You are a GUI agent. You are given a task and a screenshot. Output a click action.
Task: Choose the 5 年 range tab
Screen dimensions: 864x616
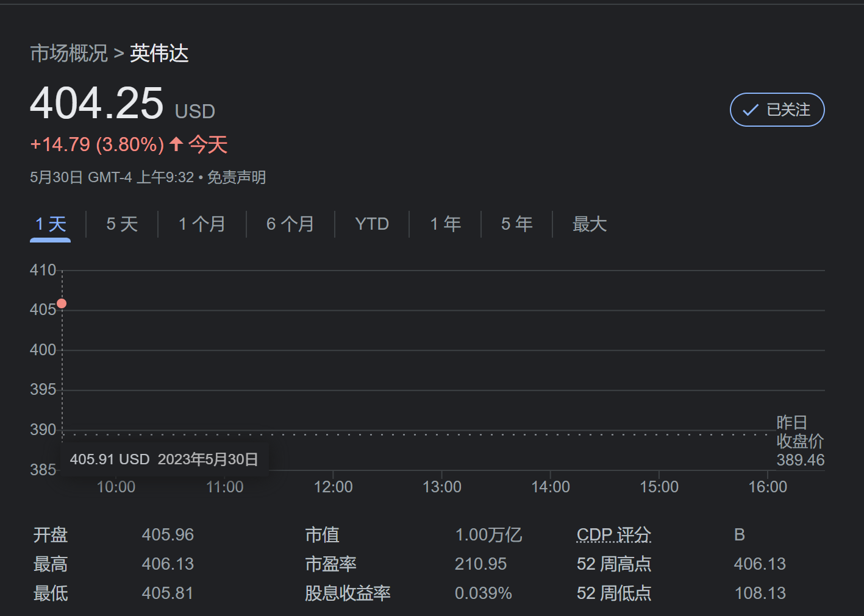point(517,224)
